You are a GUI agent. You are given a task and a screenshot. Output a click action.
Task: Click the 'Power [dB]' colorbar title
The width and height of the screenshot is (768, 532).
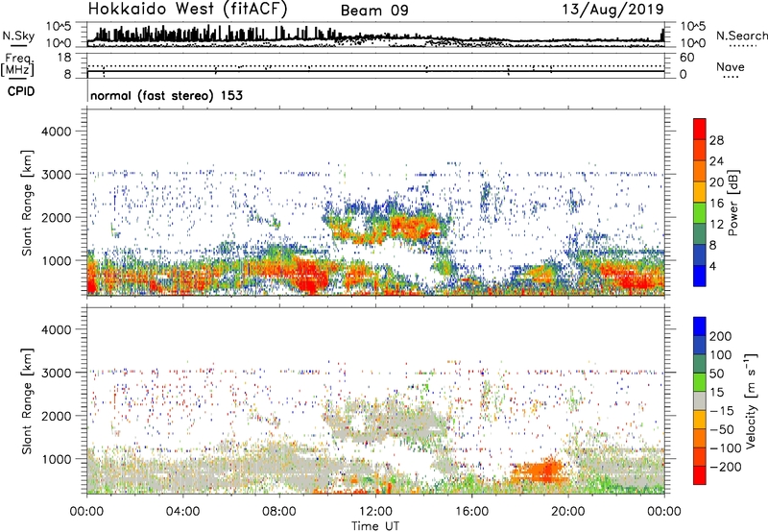(732, 203)
